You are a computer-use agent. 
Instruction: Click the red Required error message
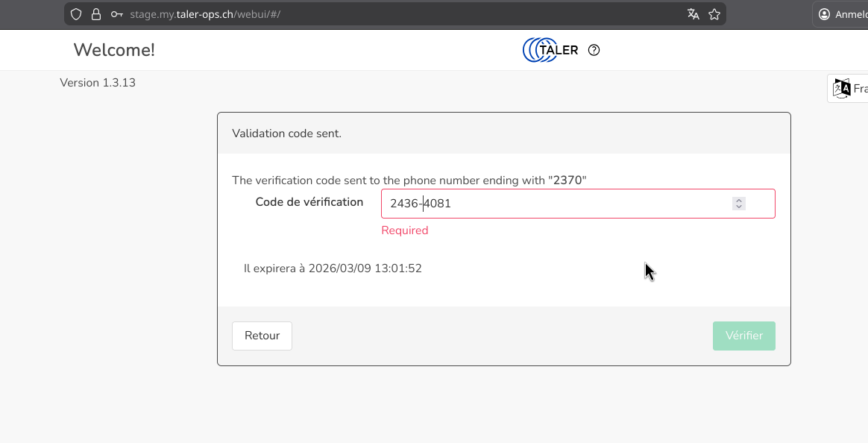[404, 230]
